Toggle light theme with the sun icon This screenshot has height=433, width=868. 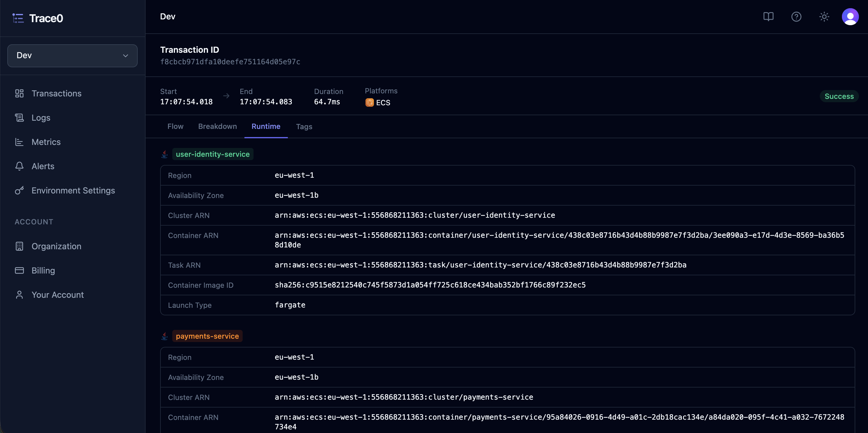(824, 16)
